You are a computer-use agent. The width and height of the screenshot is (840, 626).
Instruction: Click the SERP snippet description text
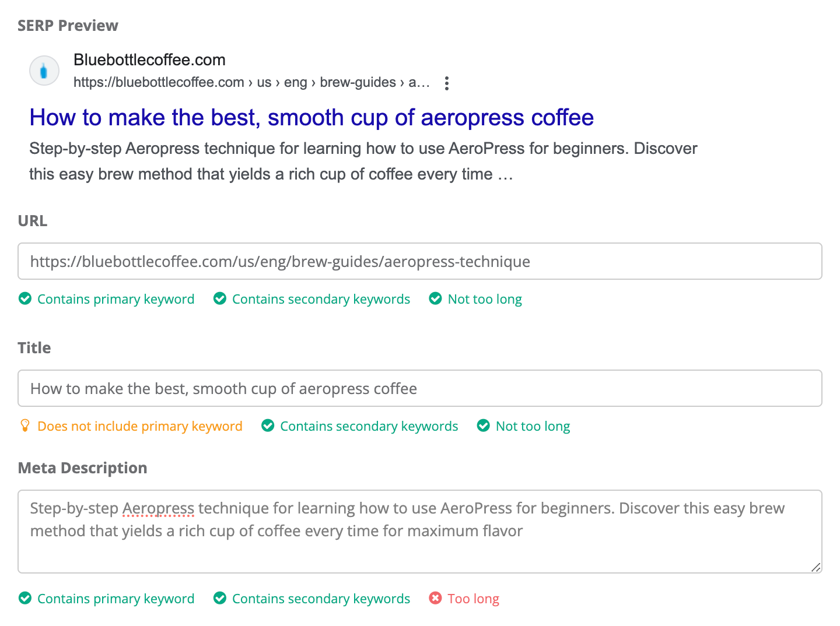(363, 161)
